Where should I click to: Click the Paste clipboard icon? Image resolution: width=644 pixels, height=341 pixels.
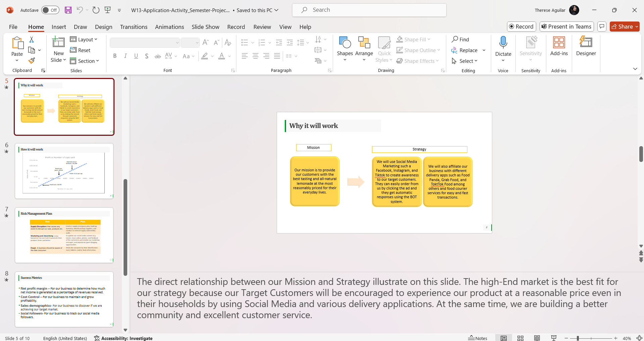point(17,43)
